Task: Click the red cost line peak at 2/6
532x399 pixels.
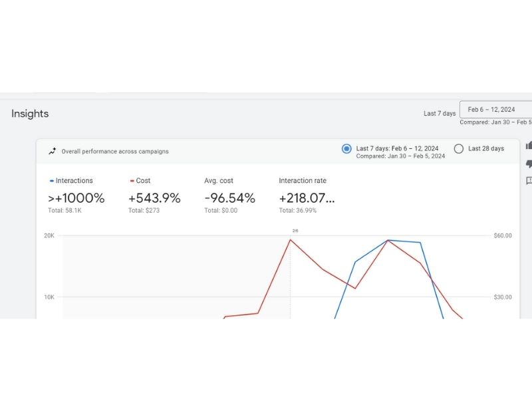Action: (290, 239)
